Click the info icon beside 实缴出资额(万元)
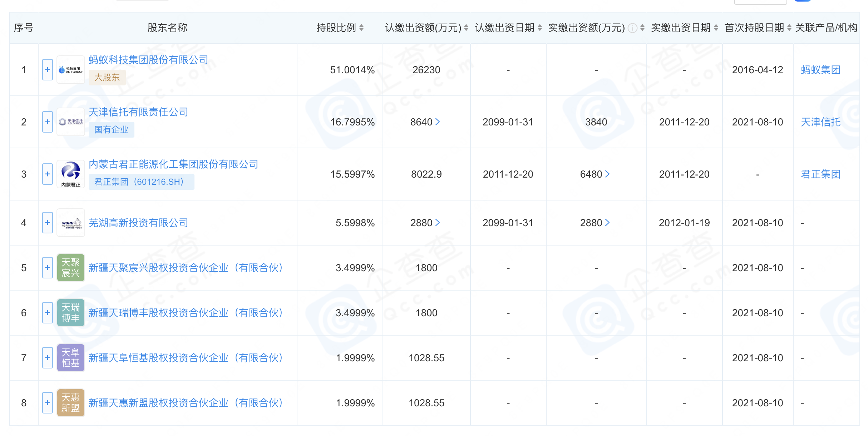The image size is (868, 436). click(x=632, y=28)
